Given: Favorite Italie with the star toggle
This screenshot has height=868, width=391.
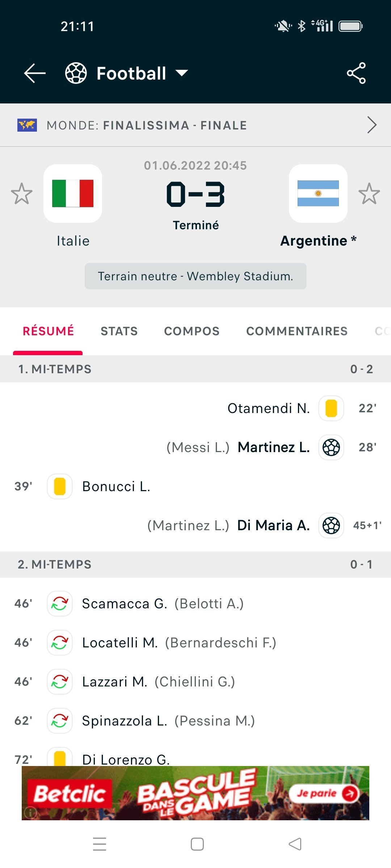Looking at the screenshot, I should pos(22,193).
